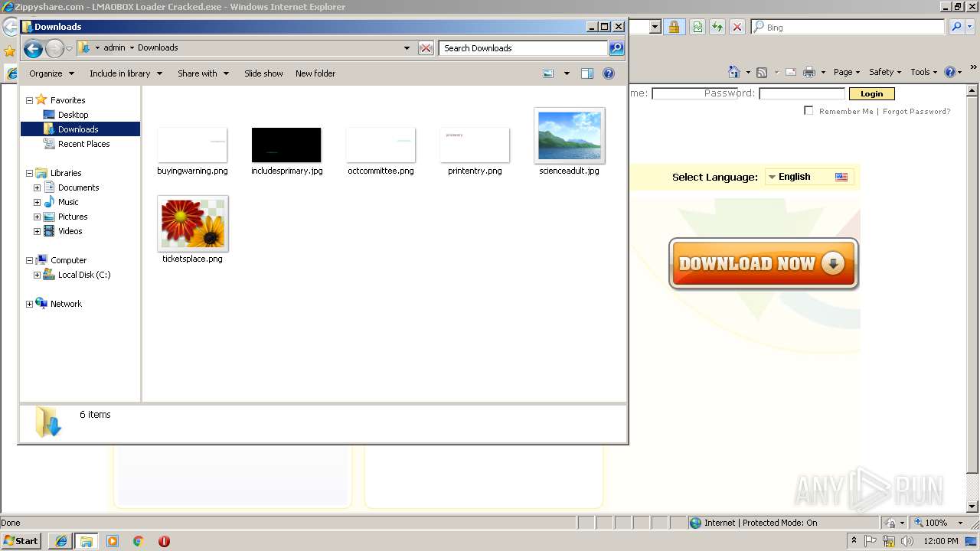Open the Select Language English dropdown
This screenshot has width=980, height=551.
click(808, 177)
